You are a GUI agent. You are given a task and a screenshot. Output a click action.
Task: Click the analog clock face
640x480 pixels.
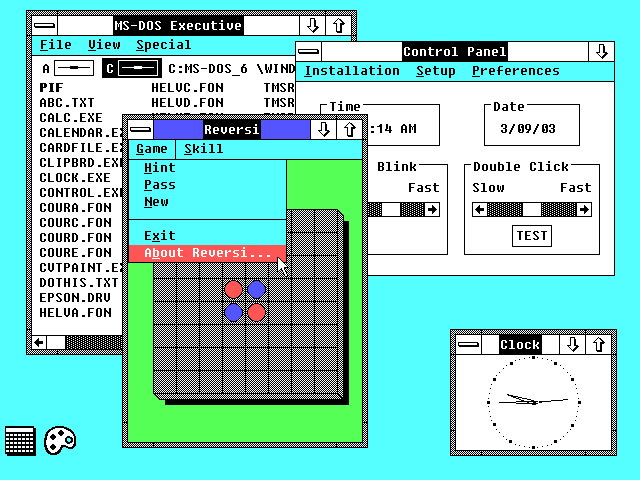(x=531, y=401)
